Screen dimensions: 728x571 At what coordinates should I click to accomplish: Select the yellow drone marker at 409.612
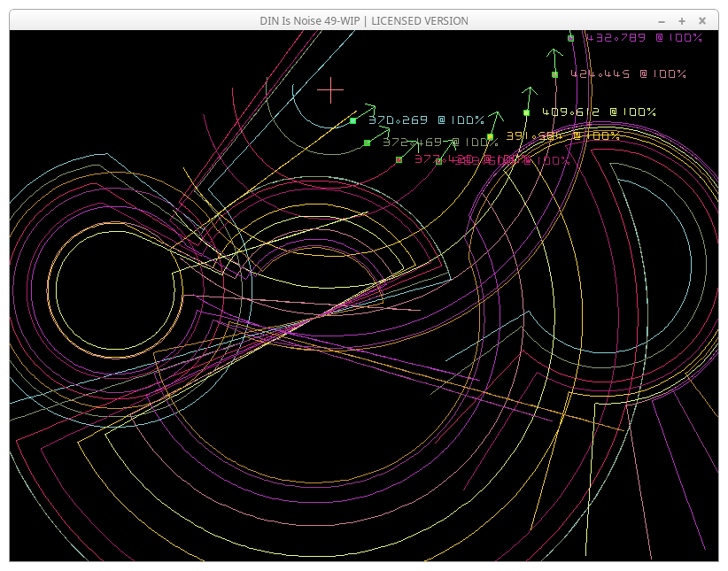(526, 112)
